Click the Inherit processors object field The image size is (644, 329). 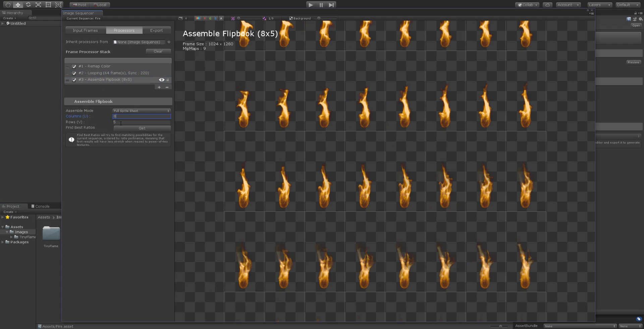pyautogui.click(x=139, y=42)
